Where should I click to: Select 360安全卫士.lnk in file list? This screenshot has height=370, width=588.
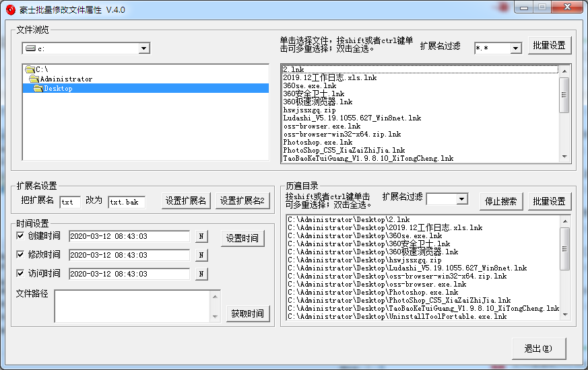tap(420, 94)
